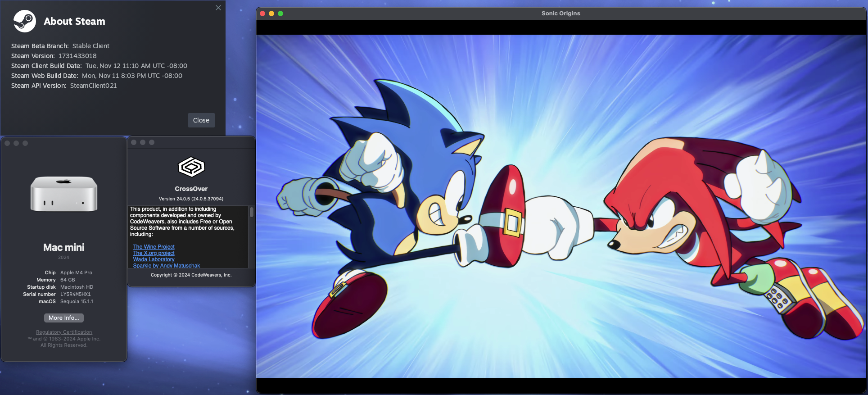
Task: Click the CrossOver app name text
Action: pyautogui.click(x=191, y=189)
